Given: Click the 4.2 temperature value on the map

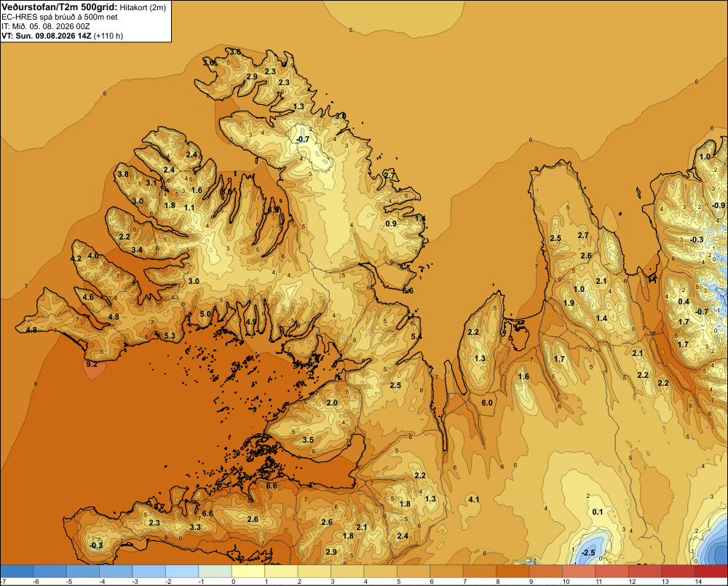Looking at the screenshot, I should tap(76, 258).
